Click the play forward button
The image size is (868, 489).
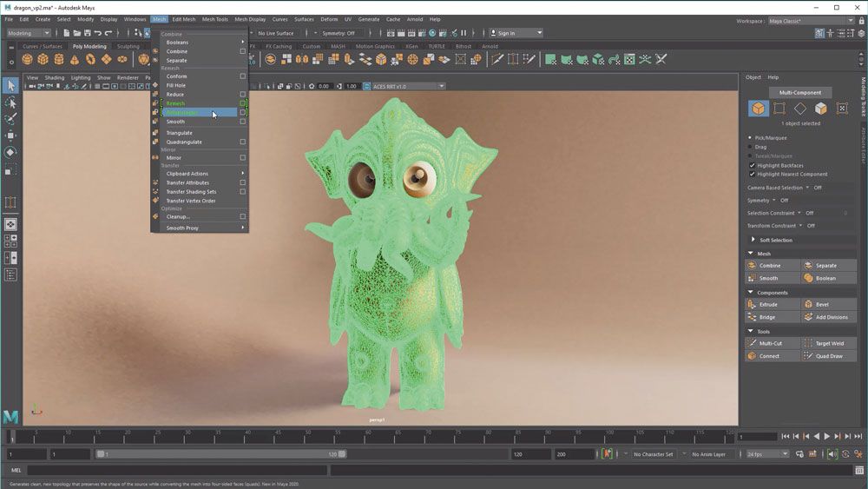click(827, 436)
